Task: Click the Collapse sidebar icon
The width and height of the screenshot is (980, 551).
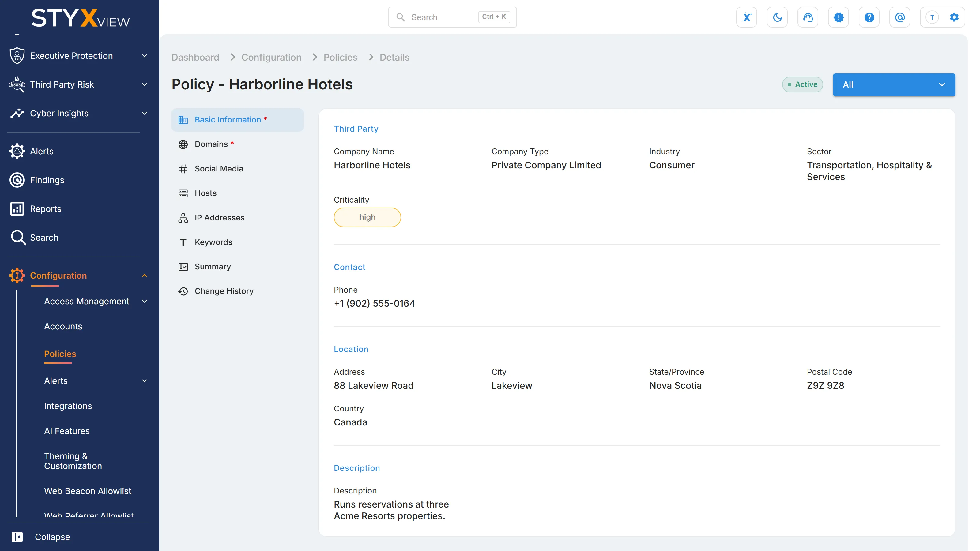Action: click(x=17, y=537)
